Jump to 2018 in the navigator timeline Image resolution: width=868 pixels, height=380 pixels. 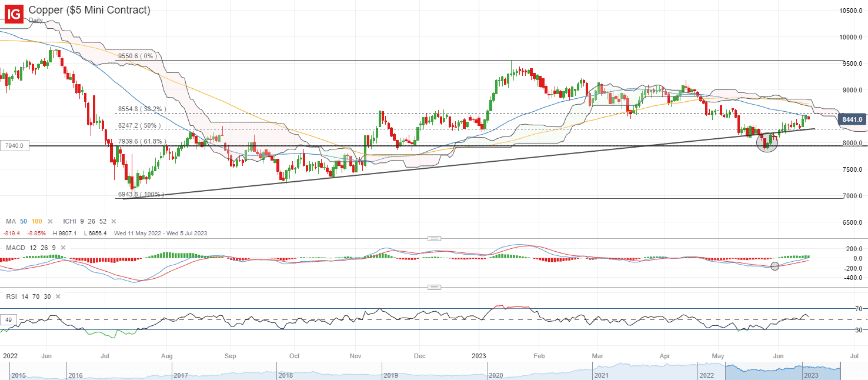tap(285, 375)
